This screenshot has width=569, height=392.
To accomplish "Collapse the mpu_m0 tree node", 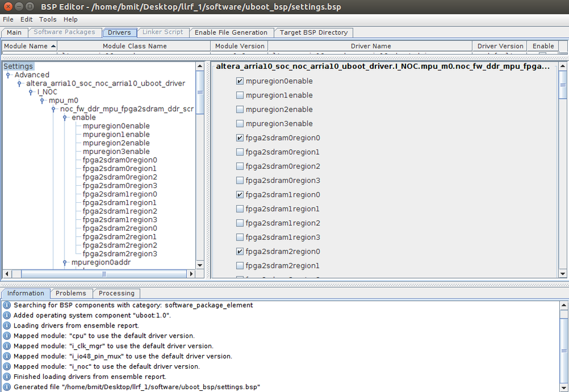I will (42, 100).
